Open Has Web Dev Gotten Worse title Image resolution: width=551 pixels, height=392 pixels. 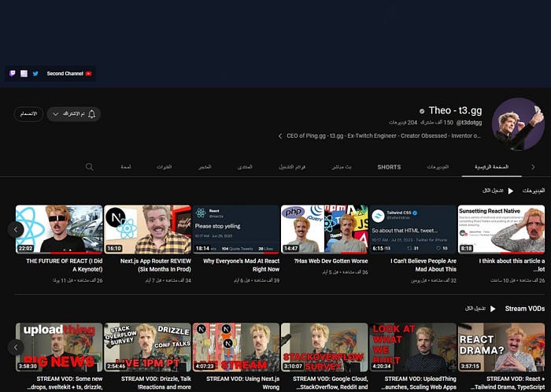[331, 261]
